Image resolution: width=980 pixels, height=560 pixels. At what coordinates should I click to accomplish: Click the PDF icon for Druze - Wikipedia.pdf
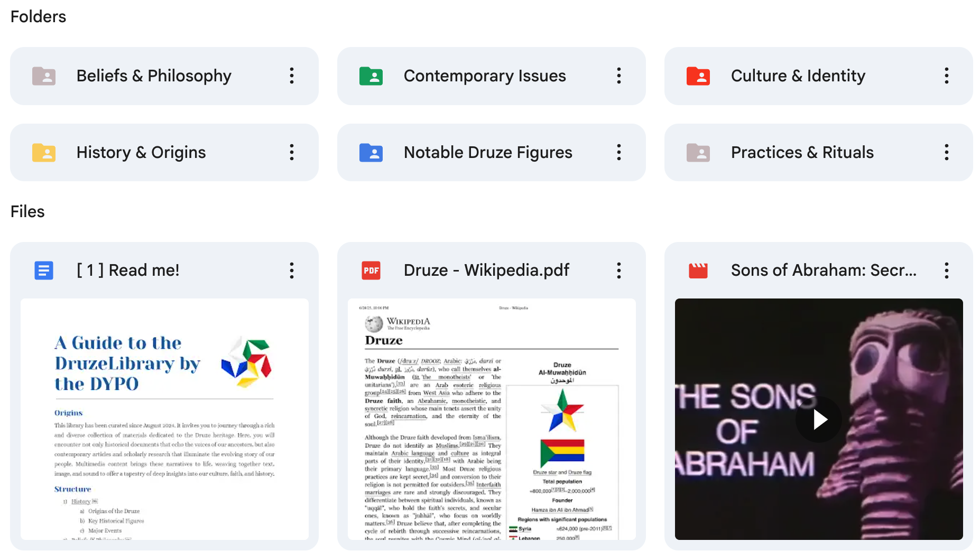pos(371,270)
